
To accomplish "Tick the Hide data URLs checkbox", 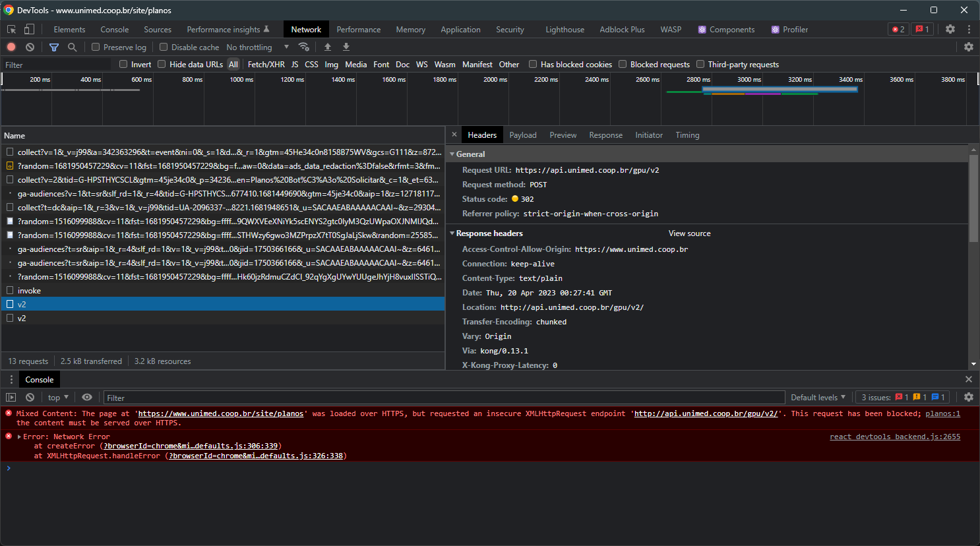I will tap(162, 64).
